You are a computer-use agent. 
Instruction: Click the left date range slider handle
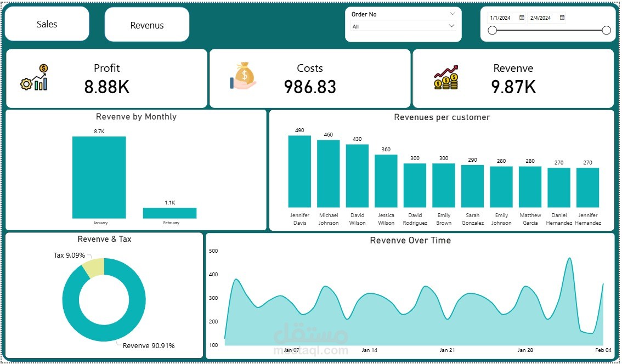[x=492, y=31]
